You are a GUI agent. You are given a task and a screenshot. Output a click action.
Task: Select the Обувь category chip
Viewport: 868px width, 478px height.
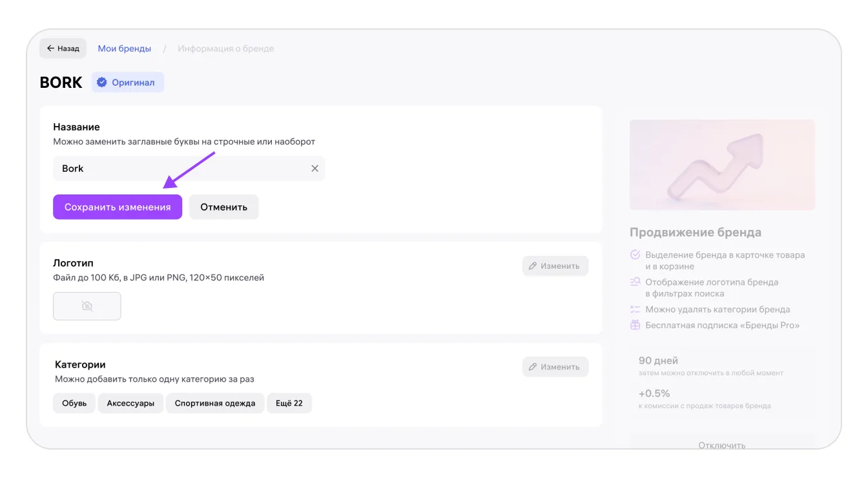point(74,403)
